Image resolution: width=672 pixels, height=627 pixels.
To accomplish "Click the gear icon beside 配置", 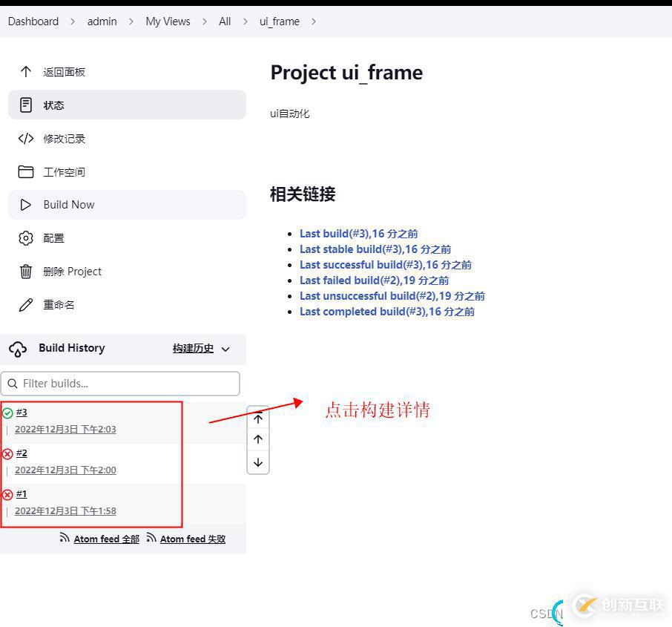I will (26, 238).
